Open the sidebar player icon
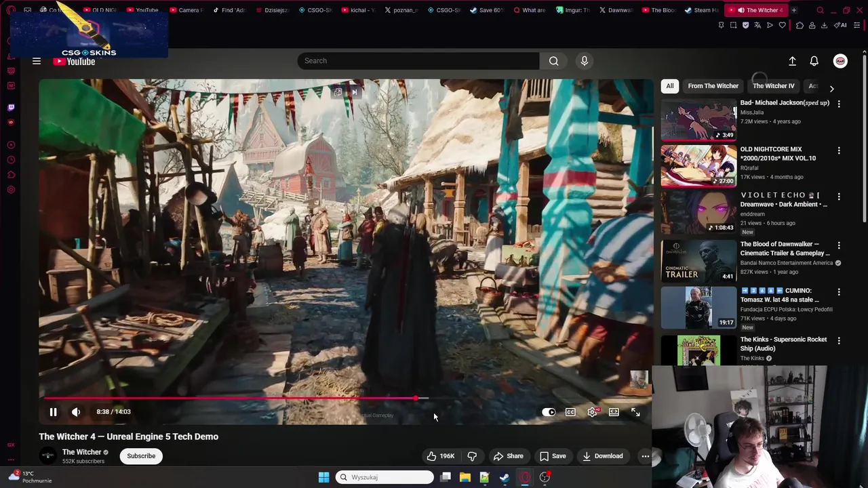 11,145
